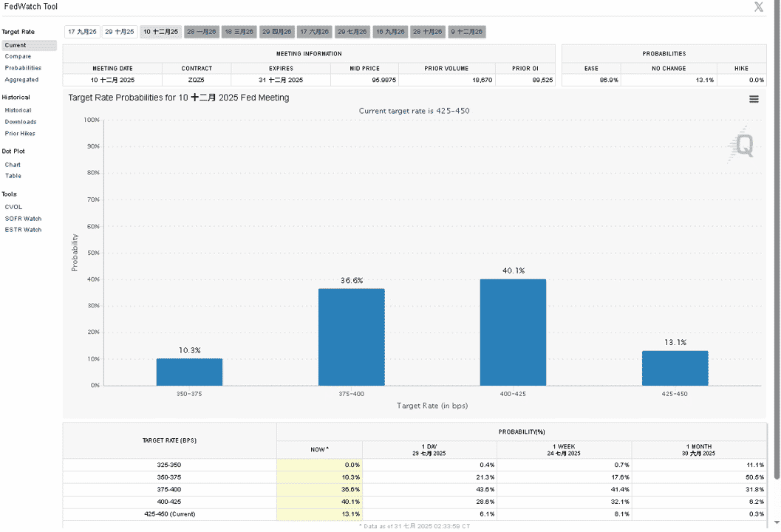Select the 29 十月25 meeting tab
This screenshot has height=532, width=781.
[x=120, y=32]
